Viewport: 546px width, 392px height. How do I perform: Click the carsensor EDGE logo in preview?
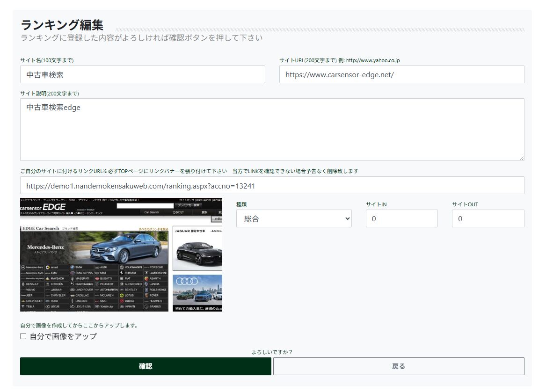(43, 207)
